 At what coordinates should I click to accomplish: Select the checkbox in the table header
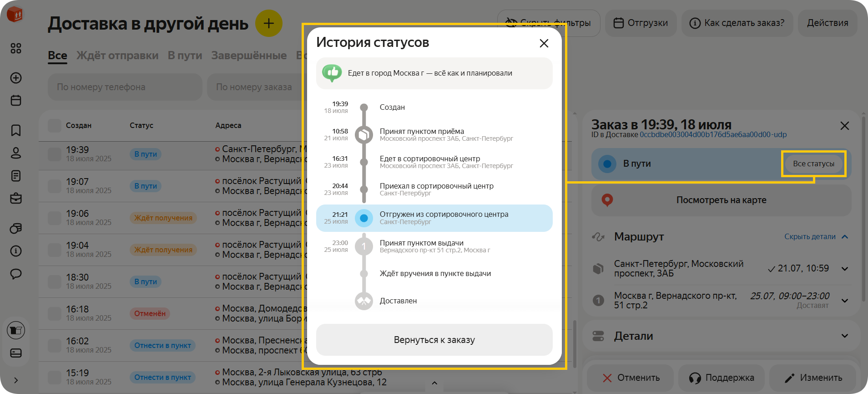tap(55, 126)
